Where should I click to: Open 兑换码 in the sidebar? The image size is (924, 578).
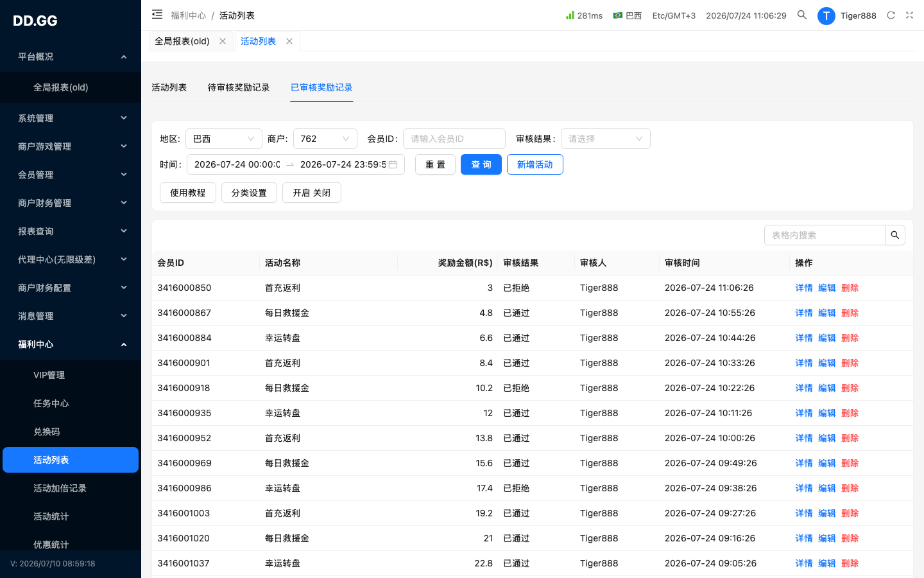pos(71,432)
